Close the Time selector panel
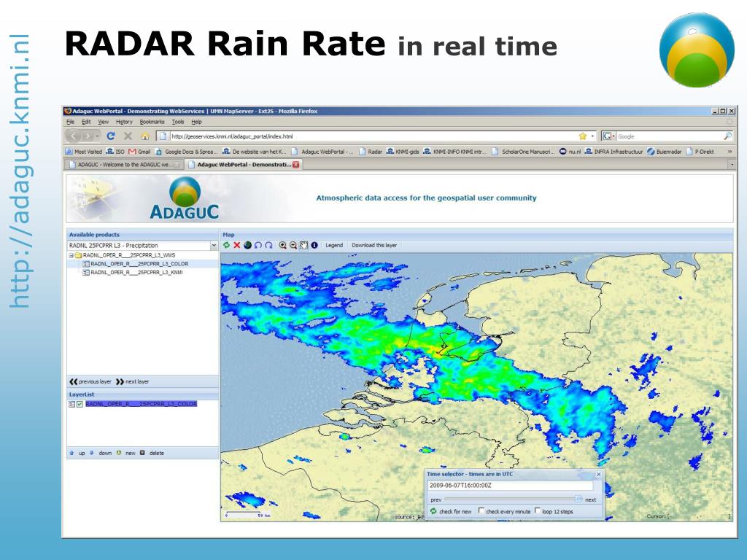Screen dimensions: 747x560 599,474
